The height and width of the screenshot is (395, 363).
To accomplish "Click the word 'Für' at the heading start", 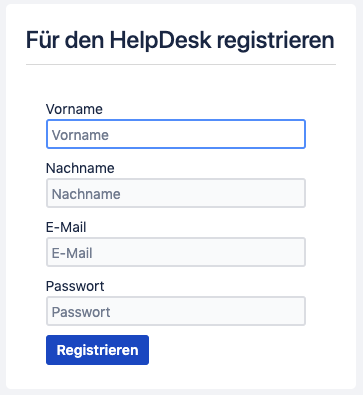I will point(39,40).
